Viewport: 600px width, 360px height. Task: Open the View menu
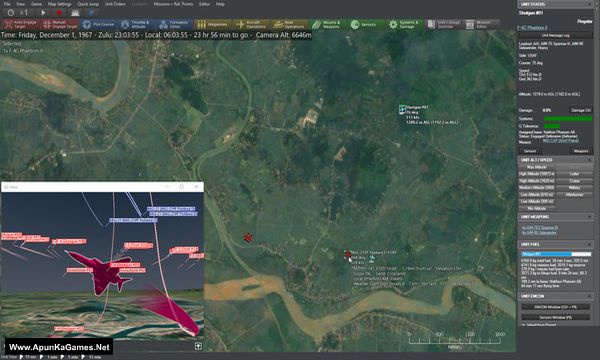(x=20, y=4)
